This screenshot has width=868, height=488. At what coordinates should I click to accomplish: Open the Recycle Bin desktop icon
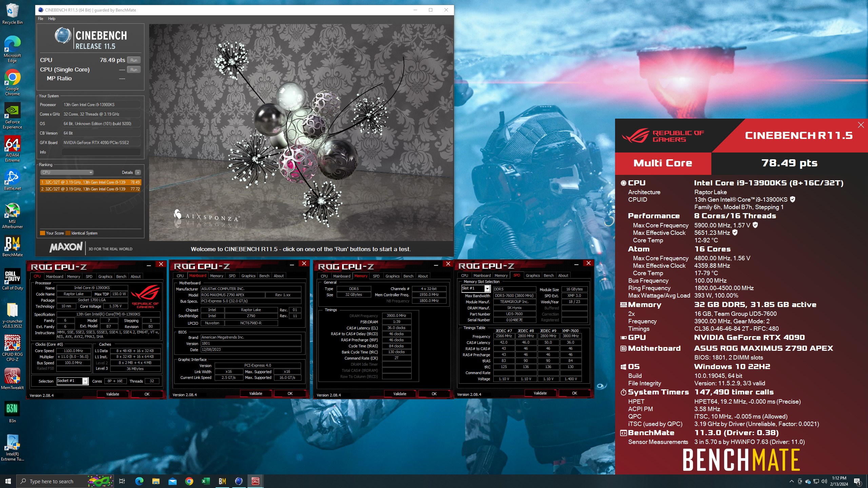point(12,14)
